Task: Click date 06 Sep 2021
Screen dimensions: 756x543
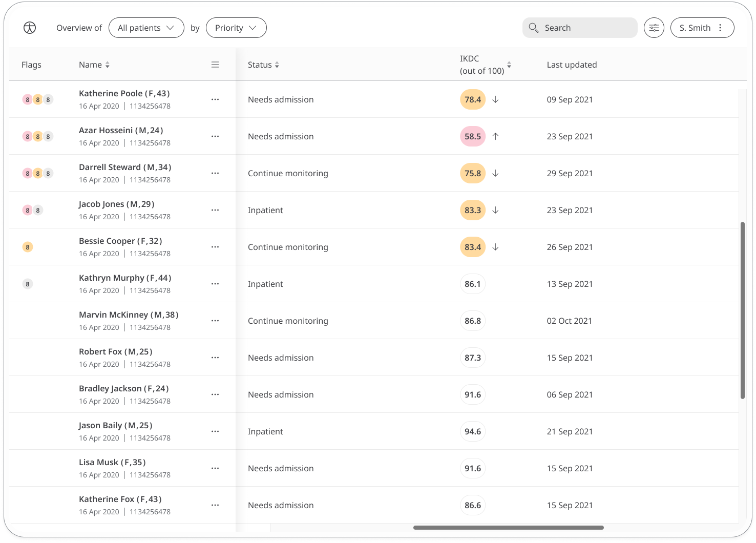Action: (x=570, y=394)
